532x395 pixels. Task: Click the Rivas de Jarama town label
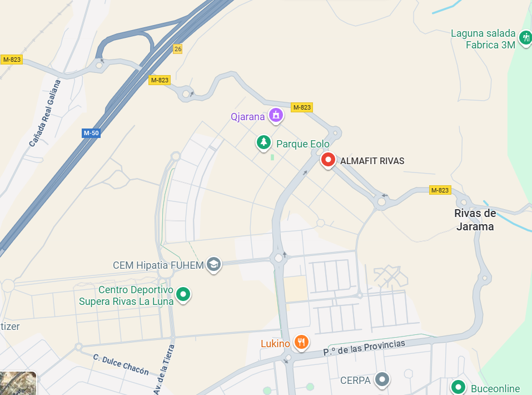pos(475,220)
